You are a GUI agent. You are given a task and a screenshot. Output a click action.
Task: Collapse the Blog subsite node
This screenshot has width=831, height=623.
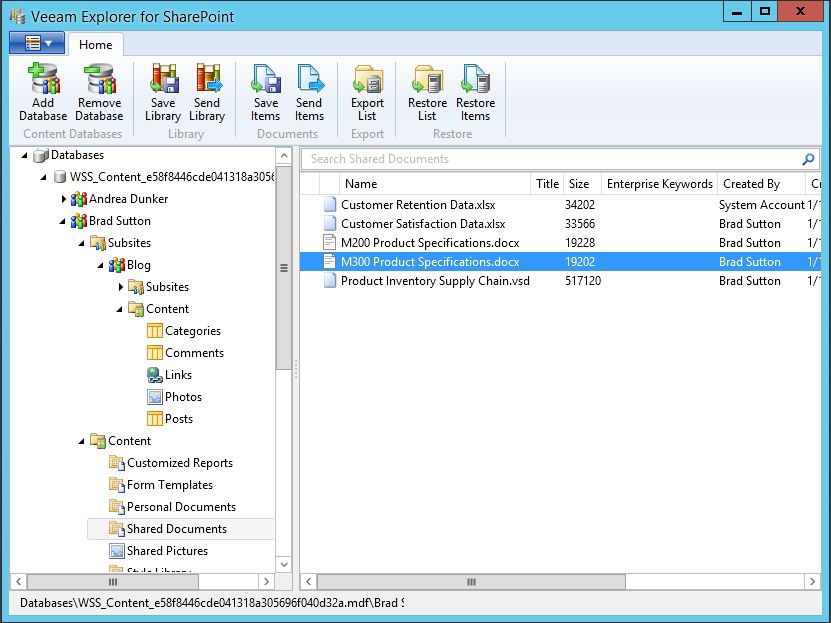coord(101,265)
